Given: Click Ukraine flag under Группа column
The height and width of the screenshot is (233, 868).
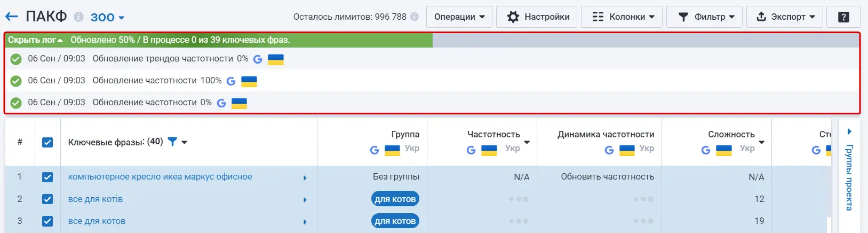Looking at the screenshot, I should 392,150.
